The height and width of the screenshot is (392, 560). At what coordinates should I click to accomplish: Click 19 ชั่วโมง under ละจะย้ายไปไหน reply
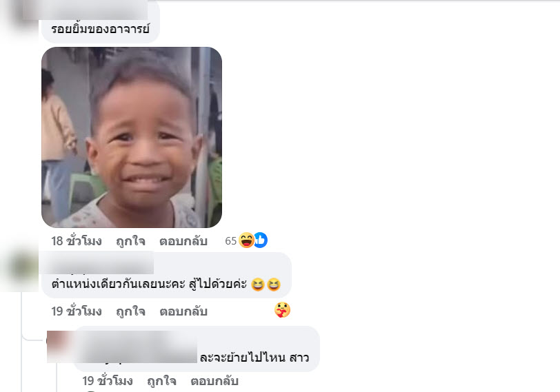(x=108, y=381)
